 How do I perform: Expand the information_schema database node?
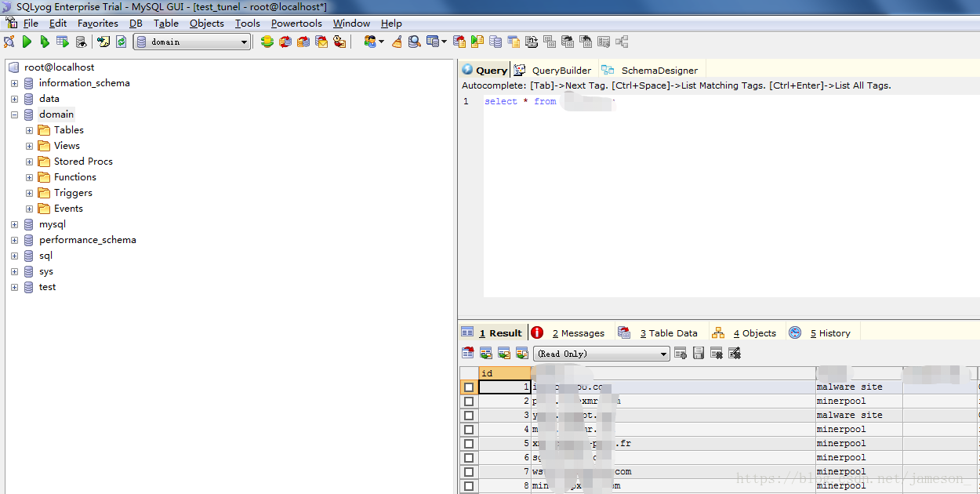click(14, 83)
